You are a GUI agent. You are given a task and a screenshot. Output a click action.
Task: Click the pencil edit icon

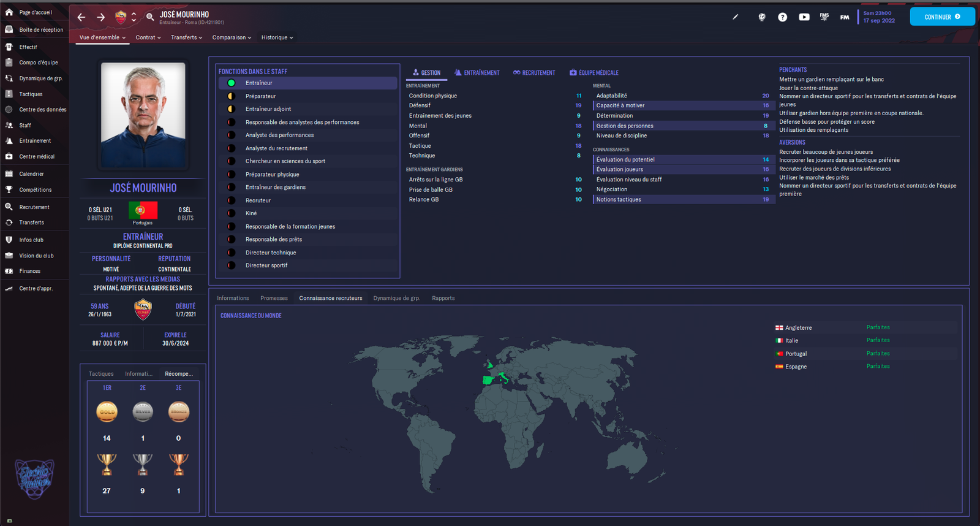736,17
